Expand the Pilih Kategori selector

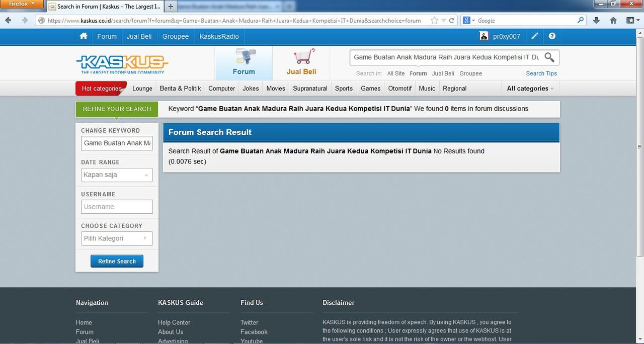tap(117, 238)
